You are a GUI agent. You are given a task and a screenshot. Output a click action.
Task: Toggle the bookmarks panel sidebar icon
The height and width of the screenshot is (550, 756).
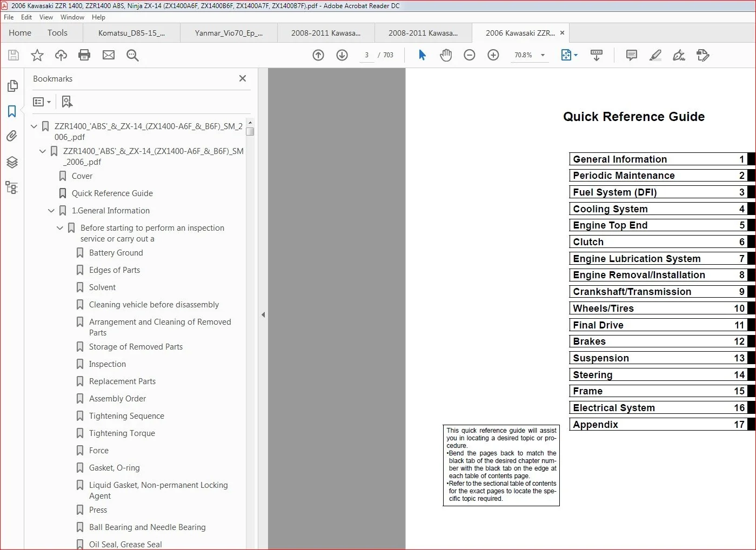12,111
